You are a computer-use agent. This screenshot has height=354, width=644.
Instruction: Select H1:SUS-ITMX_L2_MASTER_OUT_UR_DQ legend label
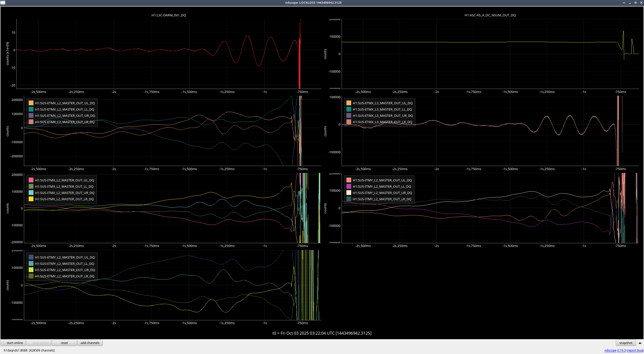[x=65, y=193]
